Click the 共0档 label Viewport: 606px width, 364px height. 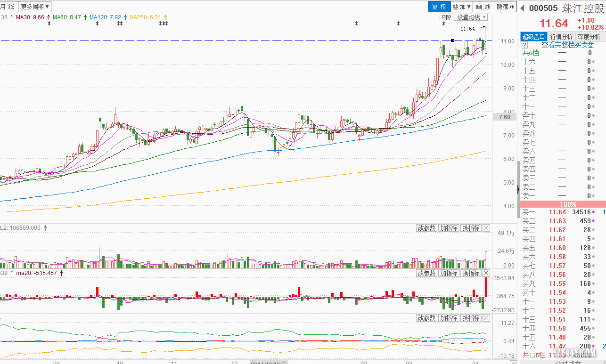click(530, 53)
